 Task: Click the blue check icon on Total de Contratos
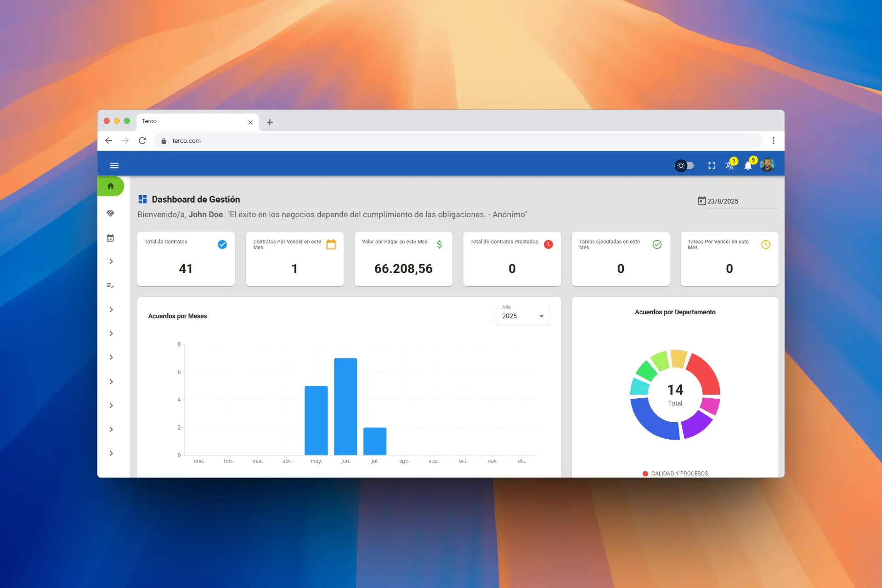click(x=222, y=244)
